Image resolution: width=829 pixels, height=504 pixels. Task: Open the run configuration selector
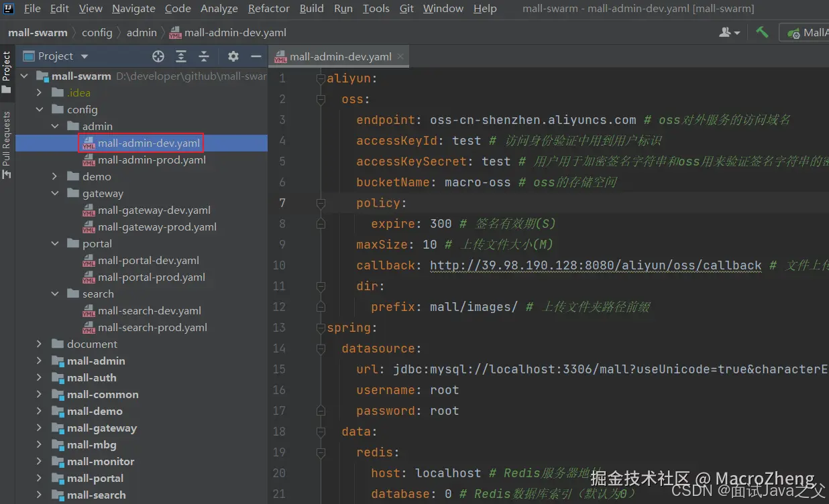[805, 32]
